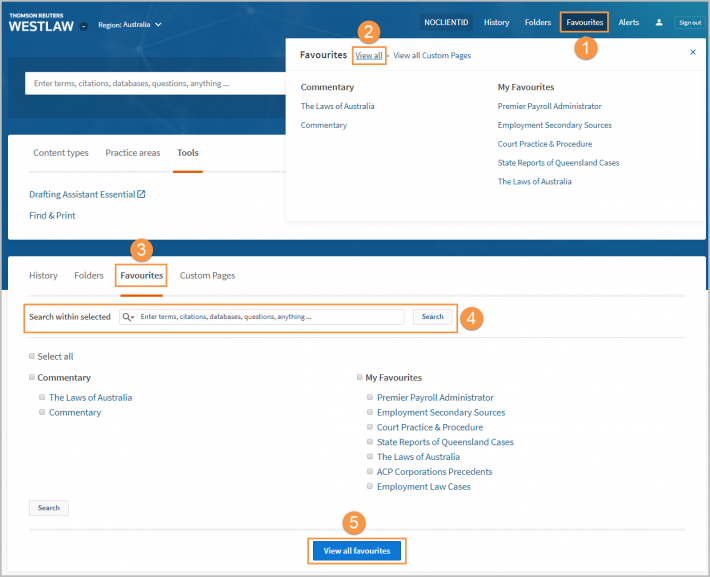Viewport: 710px width, 577px height.
Task: Tick the ACP Corporations Precedents checkbox
Action: pyautogui.click(x=370, y=471)
